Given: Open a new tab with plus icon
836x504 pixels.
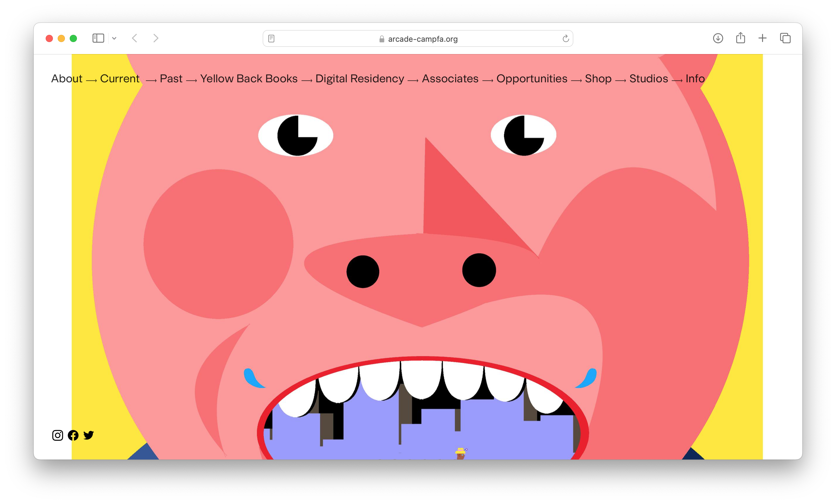Looking at the screenshot, I should coord(762,38).
